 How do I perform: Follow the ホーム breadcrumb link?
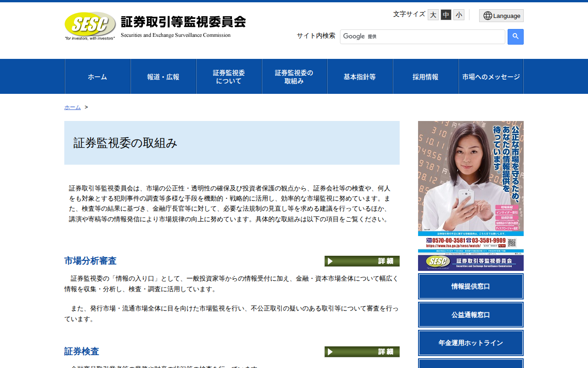[73, 107]
